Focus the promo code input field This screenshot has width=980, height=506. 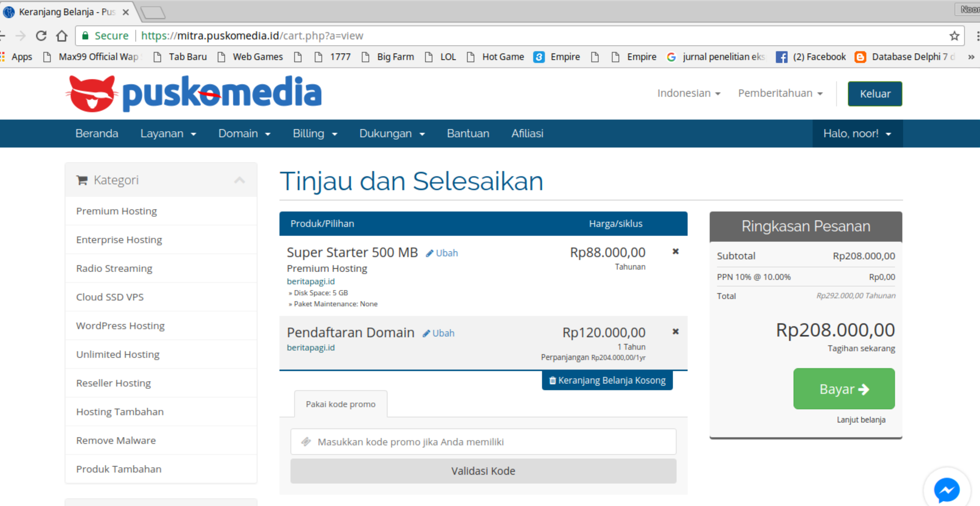[483, 441]
